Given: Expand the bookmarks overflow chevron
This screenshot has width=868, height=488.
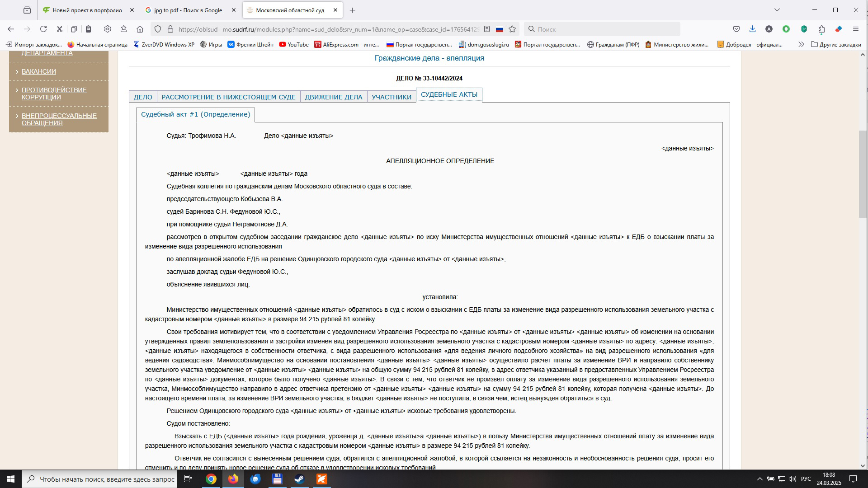Looking at the screenshot, I should [x=802, y=45].
